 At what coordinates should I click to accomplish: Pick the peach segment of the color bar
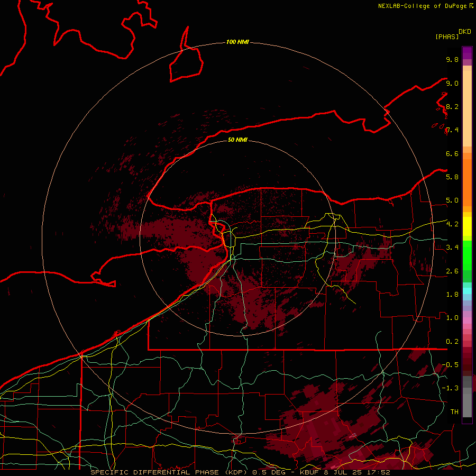pos(467,108)
